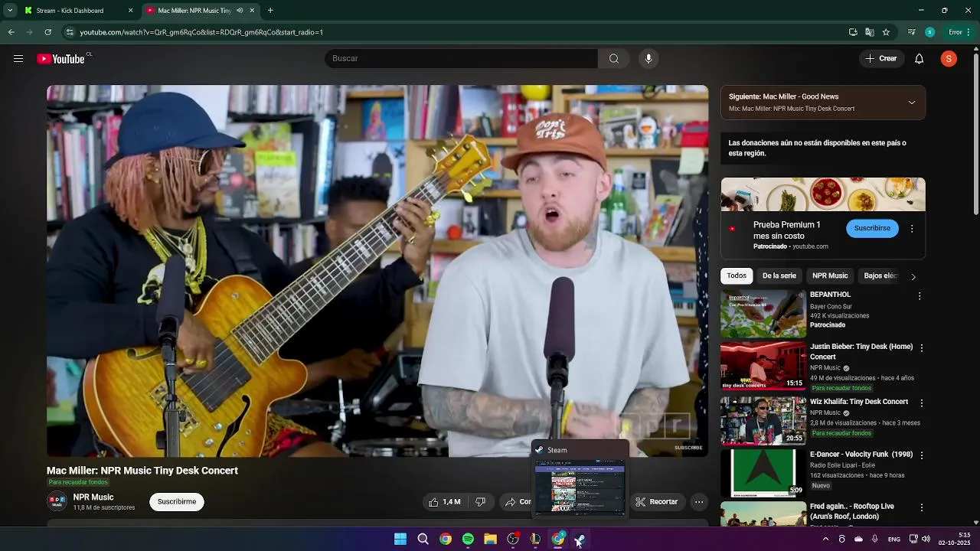Image resolution: width=980 pixels, height=551 pixels.
Task: Install app icon in address bar
Action: (x=853, y=32)
